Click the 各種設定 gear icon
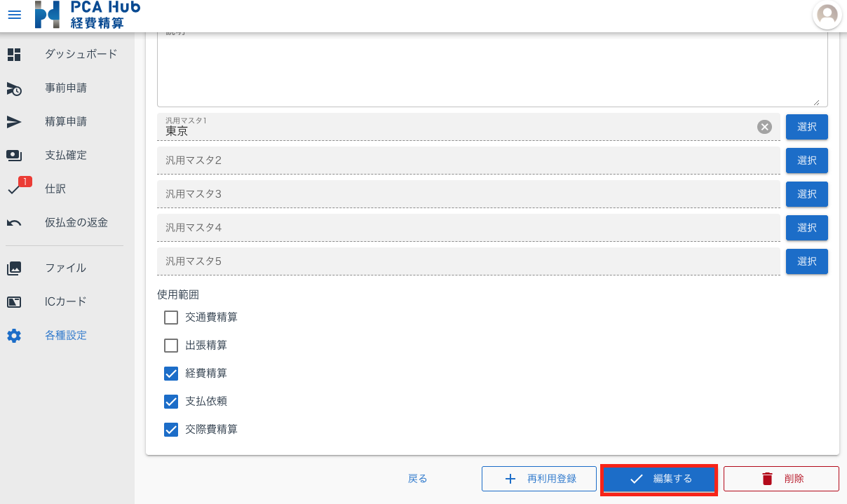Screen dimensions: 847x504 [x=14, y=336]
